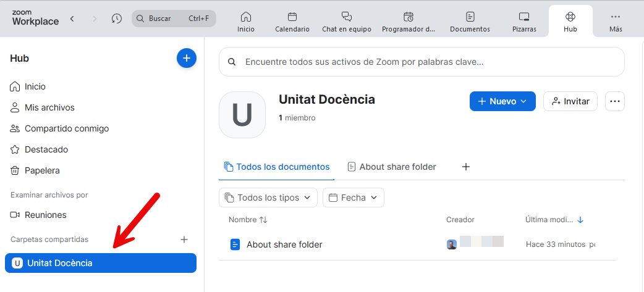The height and width of the screenshot is (292, 644).
Task: Open the Pizarras whiteboard section
Action: point(524,22)
